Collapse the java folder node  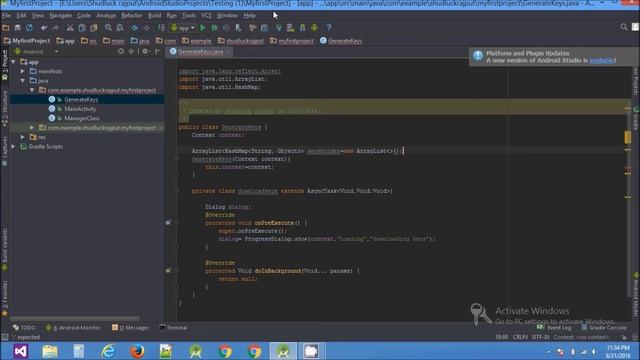23,81
